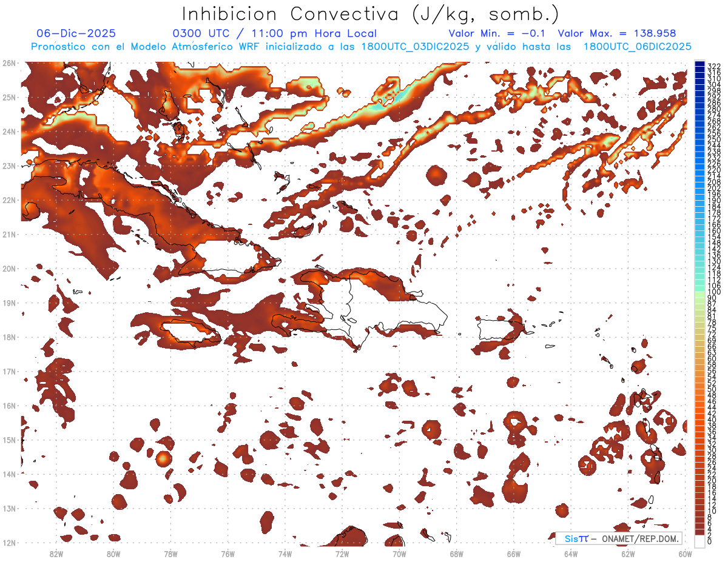Viewport: 728px width, 562px height.
Task: Click the color bar value "50"
Action: click(712, 389)
